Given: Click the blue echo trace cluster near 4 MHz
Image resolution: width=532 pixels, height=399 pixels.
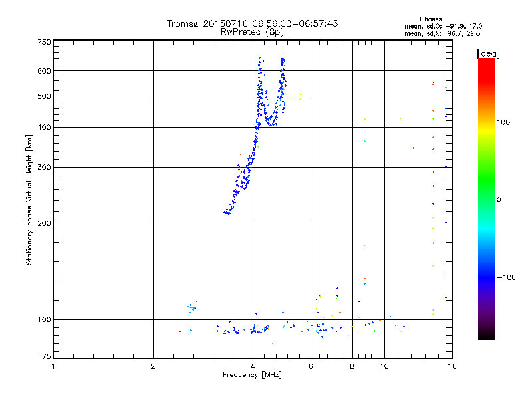Looking at the screenshot, I should (256, 136).
